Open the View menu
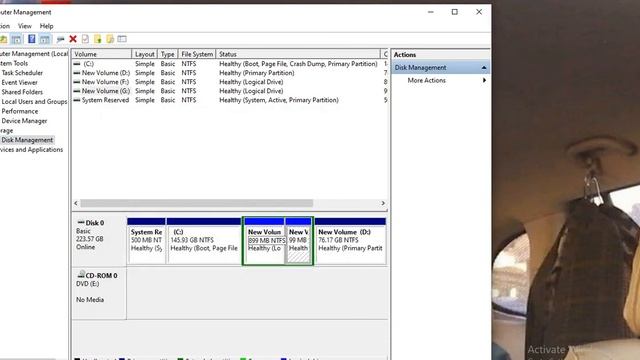Viewport: 640px width, 360px height. [x=24, y=26]
